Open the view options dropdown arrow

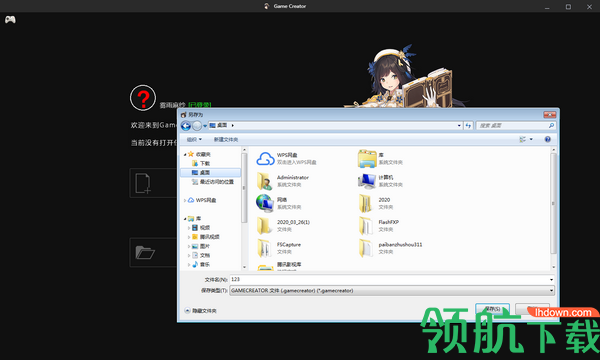click(531, 139)
